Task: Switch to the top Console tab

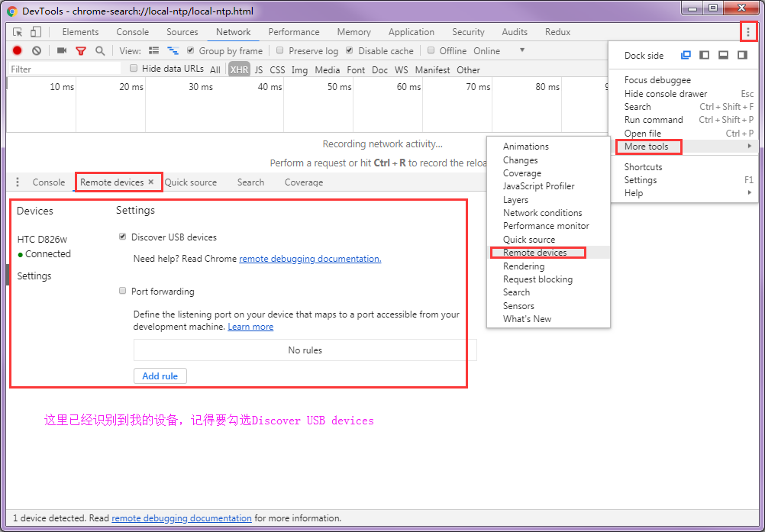Action: coord(132,32)
